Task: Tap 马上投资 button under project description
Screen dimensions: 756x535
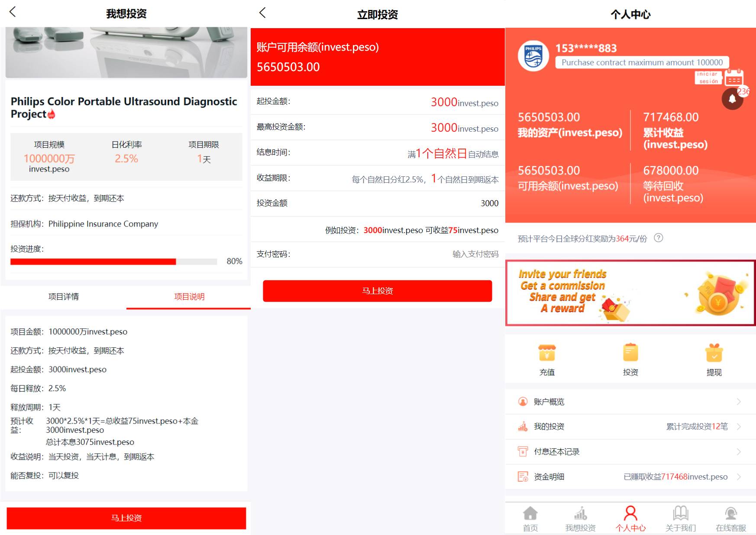Action: point(126,518)
